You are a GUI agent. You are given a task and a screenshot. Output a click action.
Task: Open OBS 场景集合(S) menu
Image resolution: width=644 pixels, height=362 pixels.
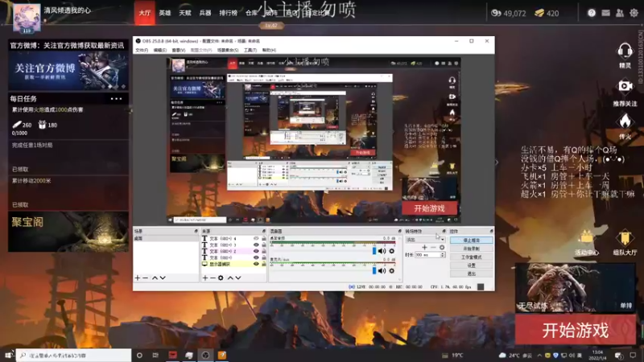228,50
